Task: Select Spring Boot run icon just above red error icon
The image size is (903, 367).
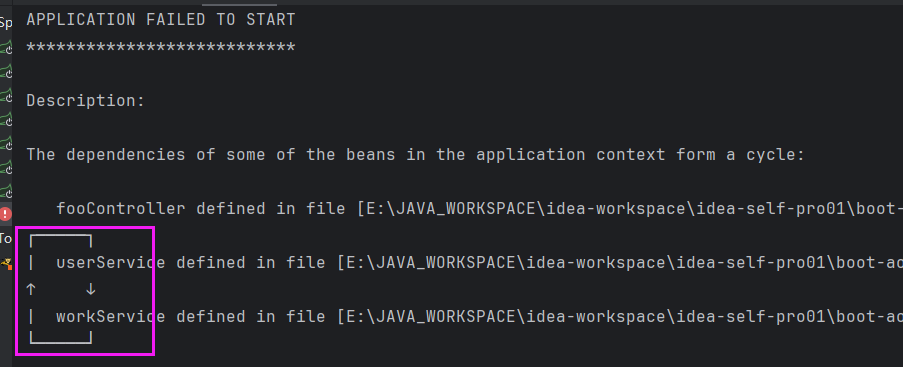Action: click(x=6, y=191)
